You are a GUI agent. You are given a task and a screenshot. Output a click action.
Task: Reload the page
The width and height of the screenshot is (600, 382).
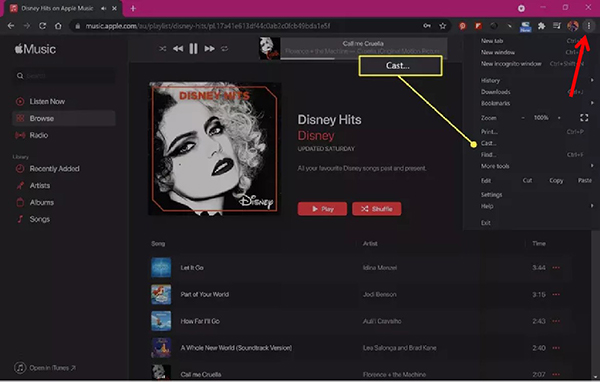42,26
